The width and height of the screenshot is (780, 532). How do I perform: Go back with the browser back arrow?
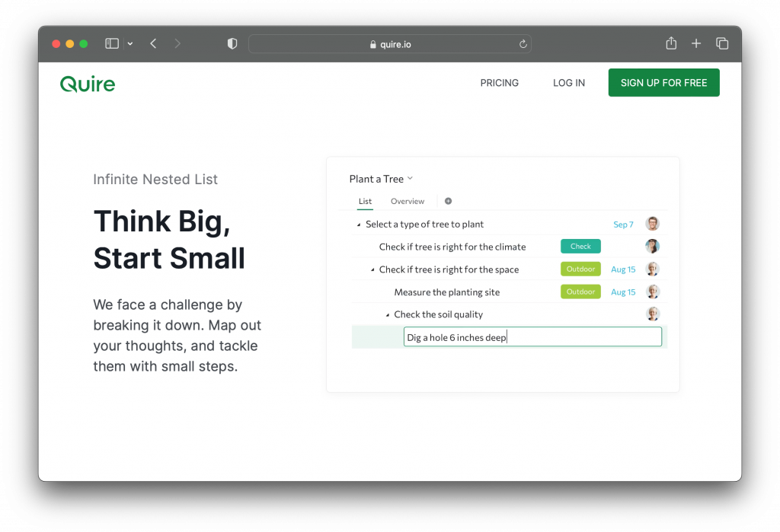(153, 43)
